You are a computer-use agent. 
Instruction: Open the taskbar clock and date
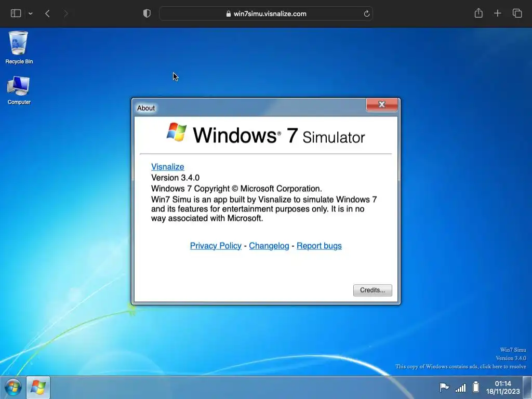click(x=503, y=388)
